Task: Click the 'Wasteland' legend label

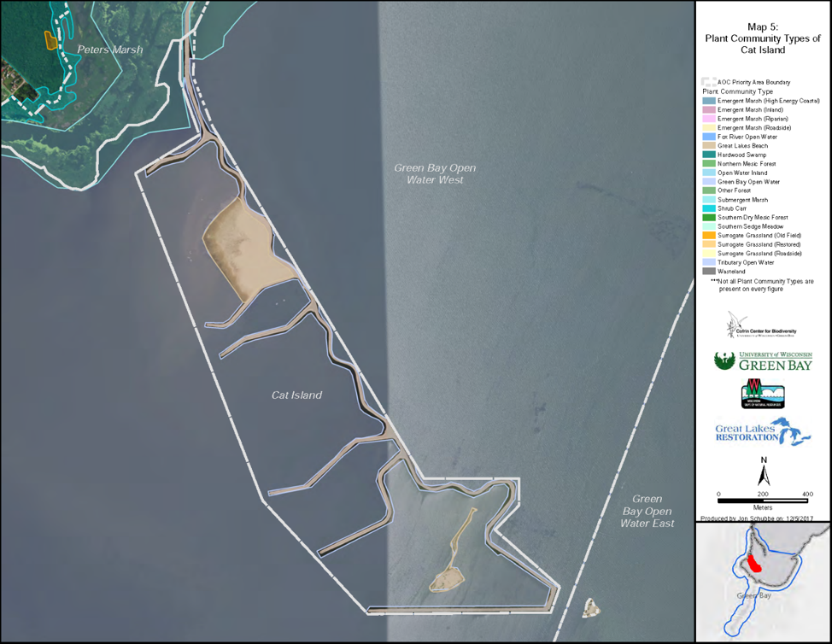Action: click(731, 272)
